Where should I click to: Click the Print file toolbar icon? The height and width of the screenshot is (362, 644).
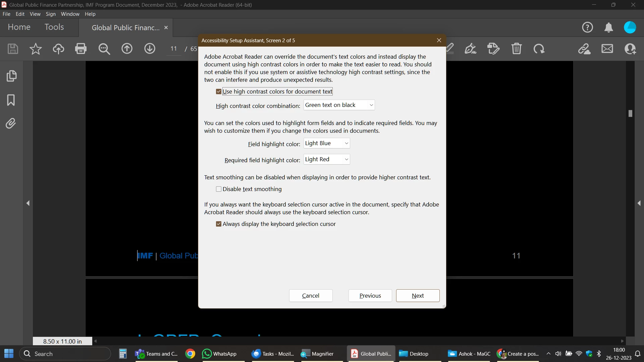pyautogui.click(x=81, y=49)
